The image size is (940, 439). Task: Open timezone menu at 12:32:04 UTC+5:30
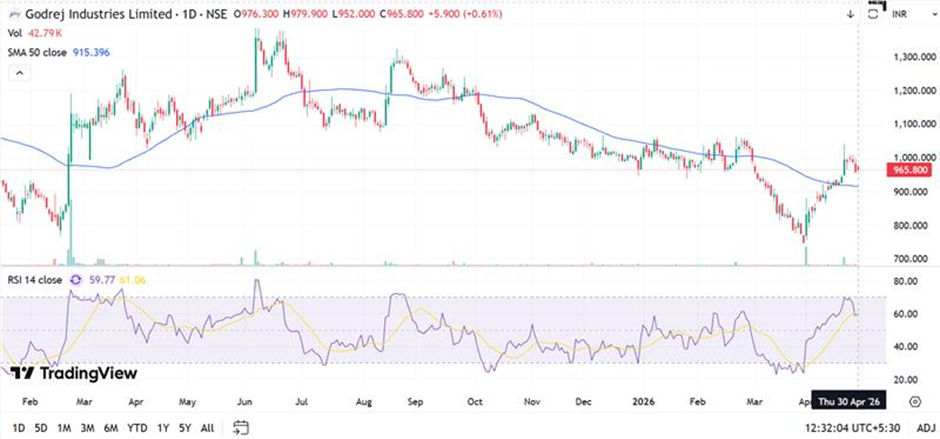[854, 427]
